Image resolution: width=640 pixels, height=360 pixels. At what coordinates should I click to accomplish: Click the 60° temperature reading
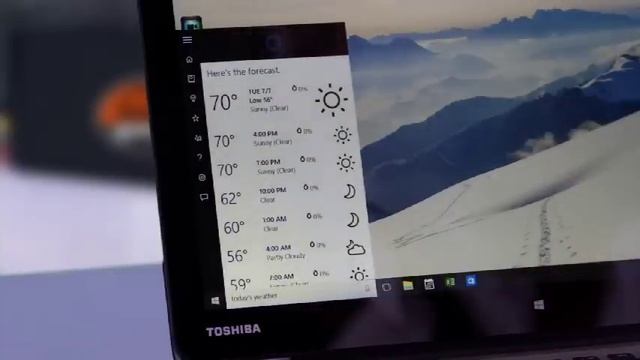234,227
